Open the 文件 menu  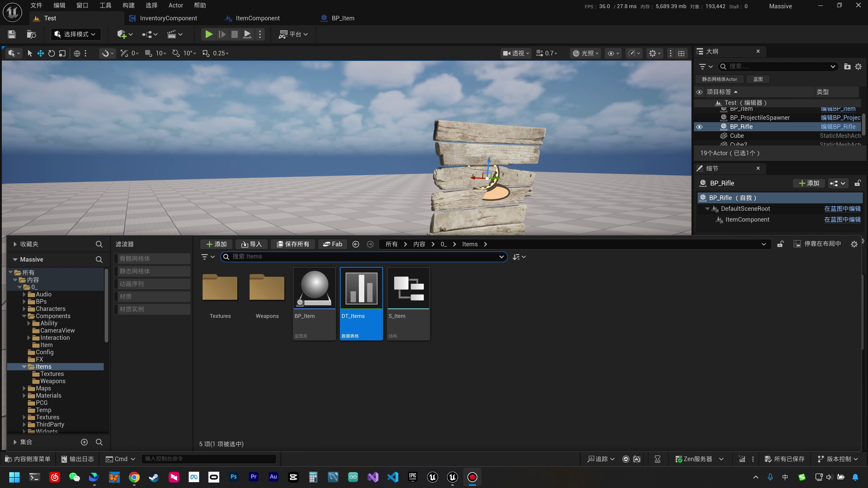coord(36,5)
